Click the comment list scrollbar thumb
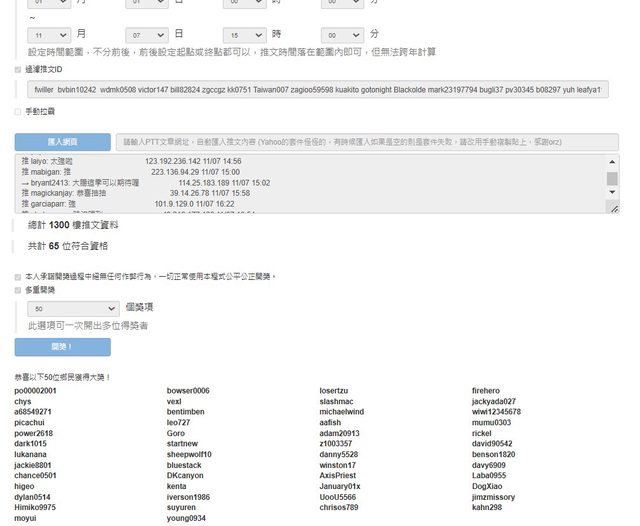Image resolution: width=640 pixels, height=526 pixels. click(612, 179)
